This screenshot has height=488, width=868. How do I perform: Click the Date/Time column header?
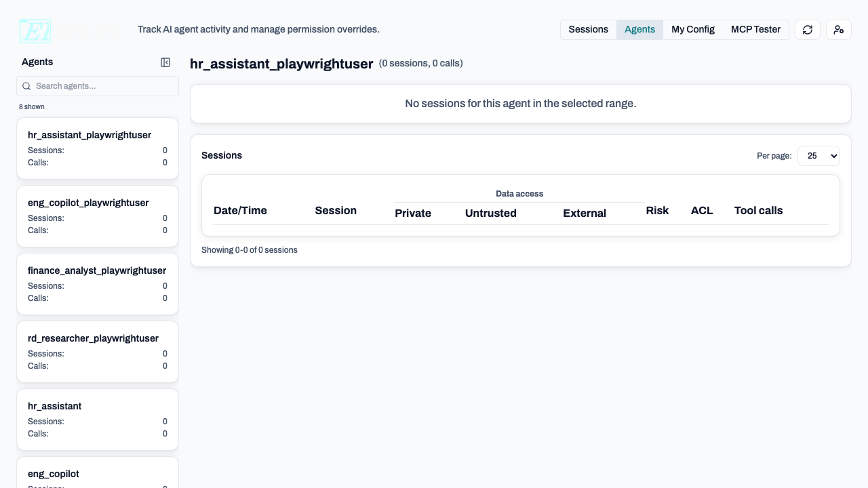(240, 211)
